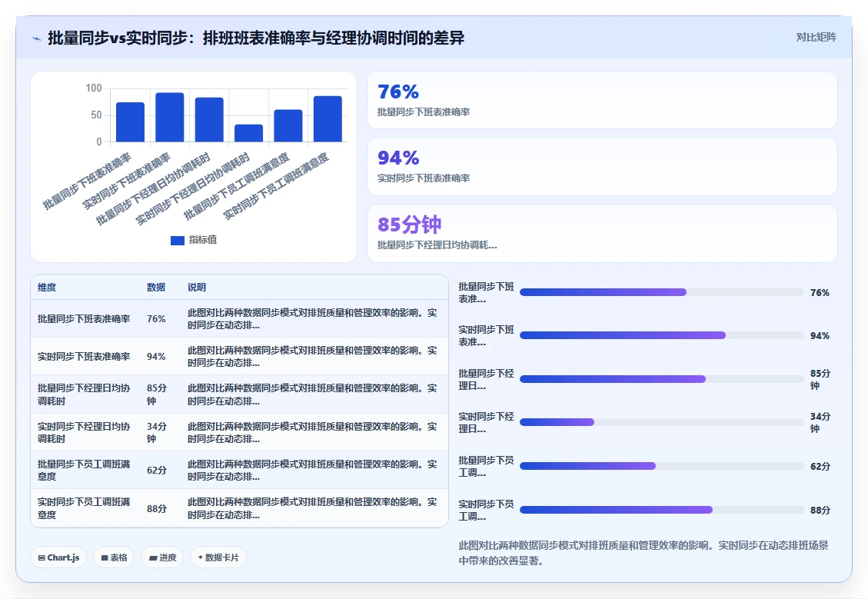The image size is (868, 599).
Task: Open the 85分钟 data card
Action: click(602, 233)
